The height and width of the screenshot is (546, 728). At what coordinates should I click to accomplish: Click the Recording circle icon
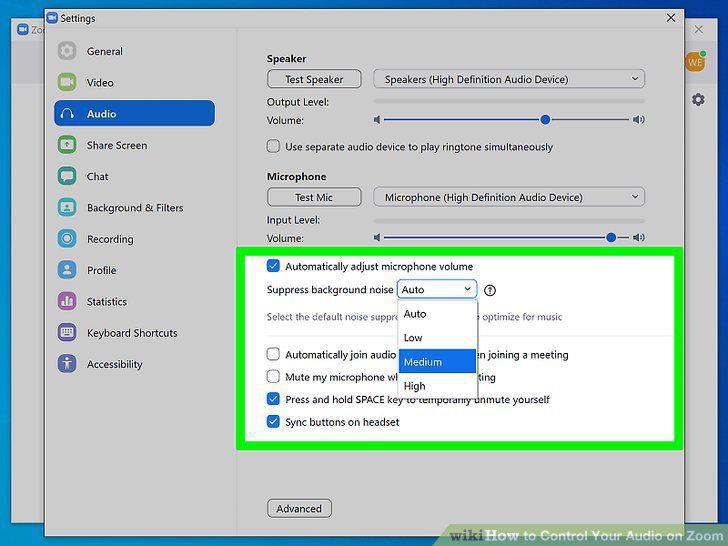coord(67,239)
